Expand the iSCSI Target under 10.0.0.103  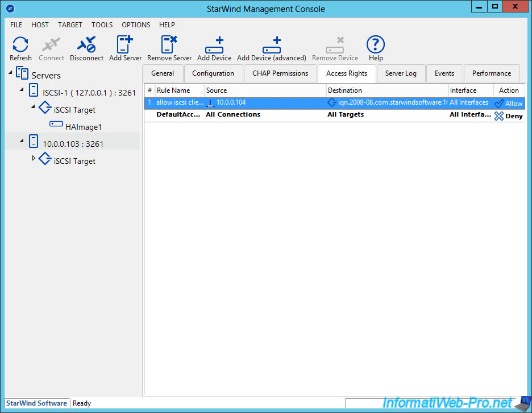(33, 158)
